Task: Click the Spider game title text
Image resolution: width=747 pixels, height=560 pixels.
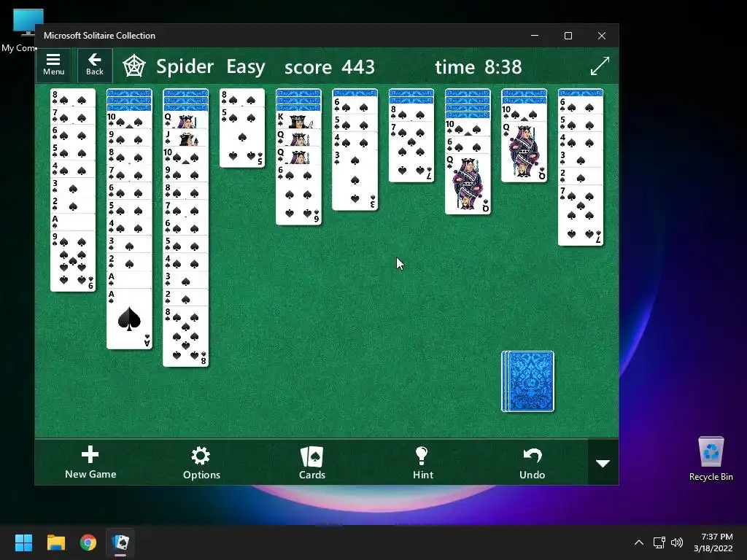Action: pos(185,66)
